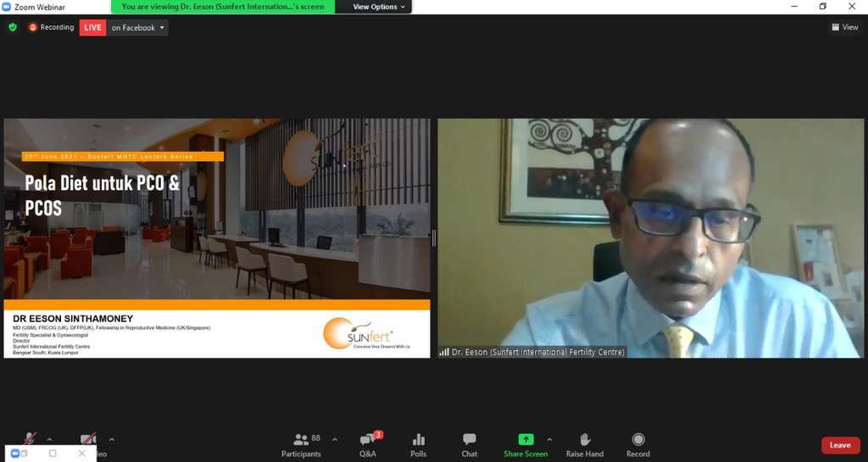This screenshot has height=462, width=868.
Task: Select Dr. Eeson's speaker video tile
Action: click(650, 238)
